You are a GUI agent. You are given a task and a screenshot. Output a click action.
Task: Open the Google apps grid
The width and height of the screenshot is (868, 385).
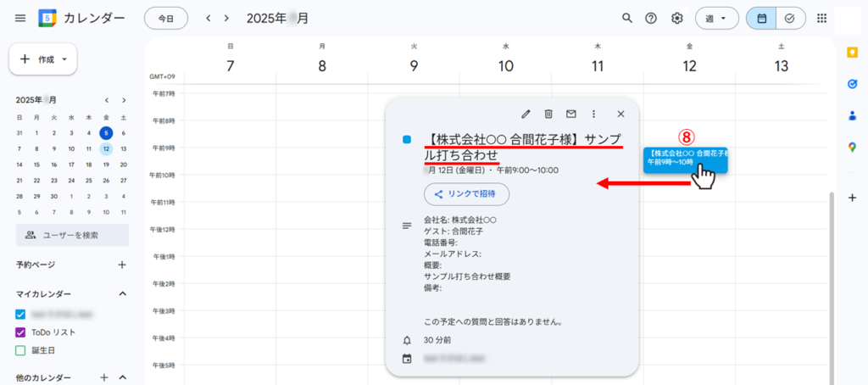pyautogui.click(x=821, y=18)
